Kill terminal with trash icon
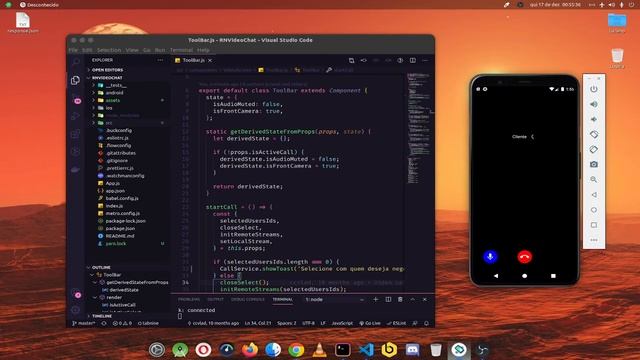This screenshot has height=360, width=640. 400,299
